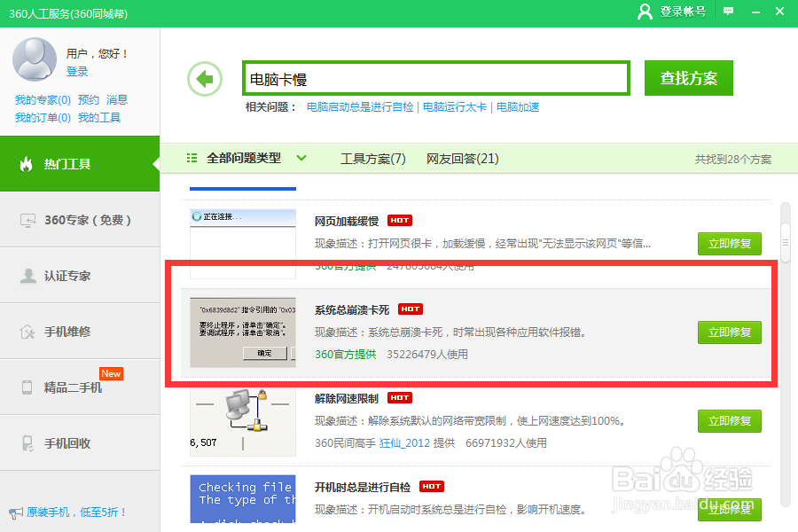Viewport: 798px width, 532px height.
Task: Click 立即修复 for 系统总崩溃卡死
Action: pos(730,332)
